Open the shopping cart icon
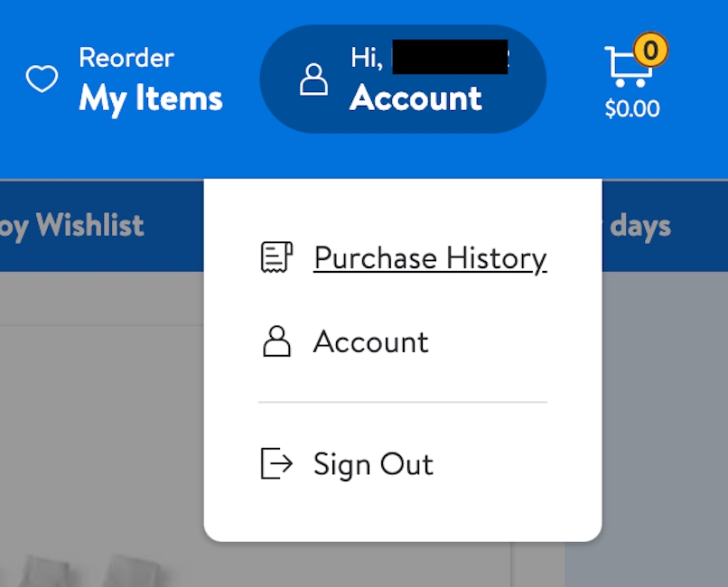 click(630, 65)
